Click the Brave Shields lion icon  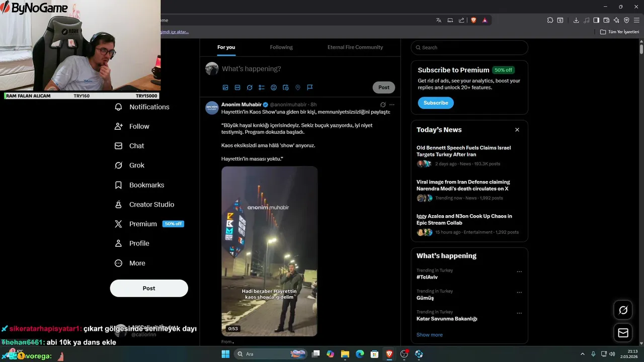473,20
